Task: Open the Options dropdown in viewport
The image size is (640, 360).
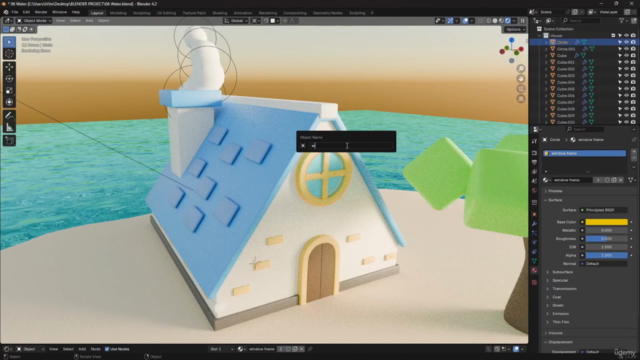Action: pyautogui.click(x=514, y=29)
